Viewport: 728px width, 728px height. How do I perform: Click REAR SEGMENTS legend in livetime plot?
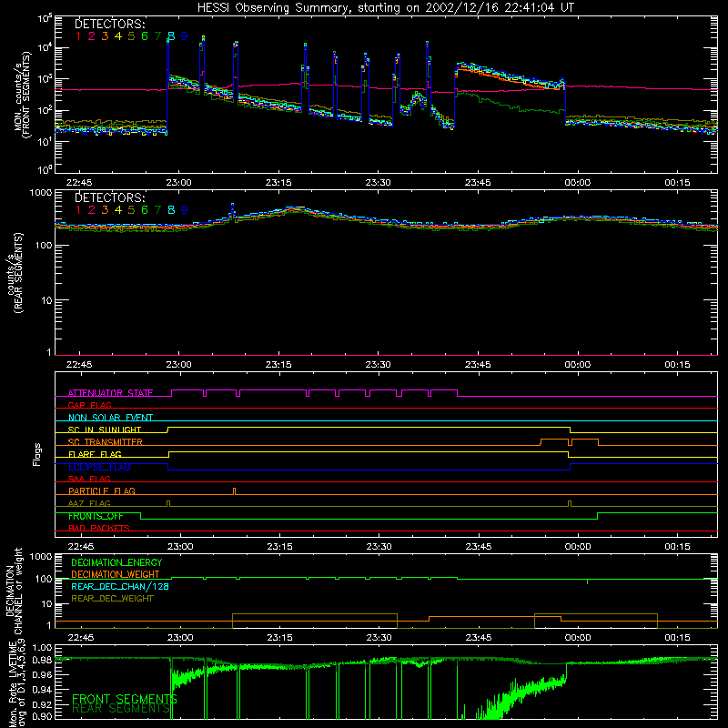coord(121,709)
